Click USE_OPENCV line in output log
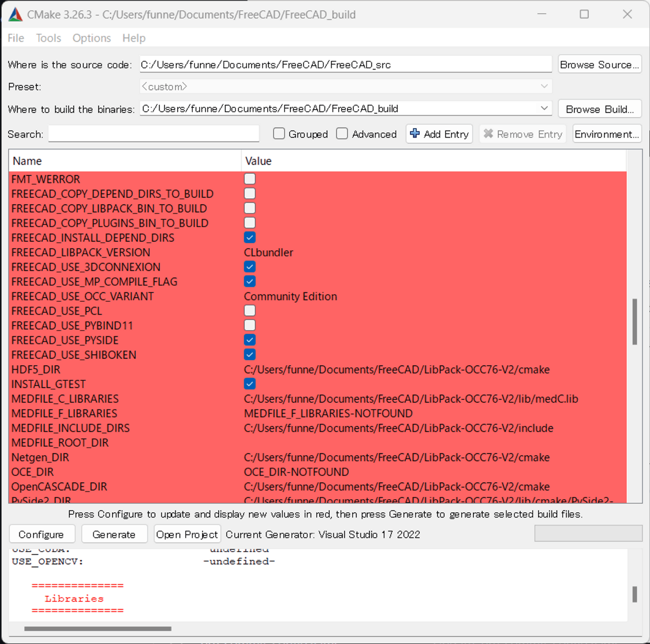 (143, 561)
